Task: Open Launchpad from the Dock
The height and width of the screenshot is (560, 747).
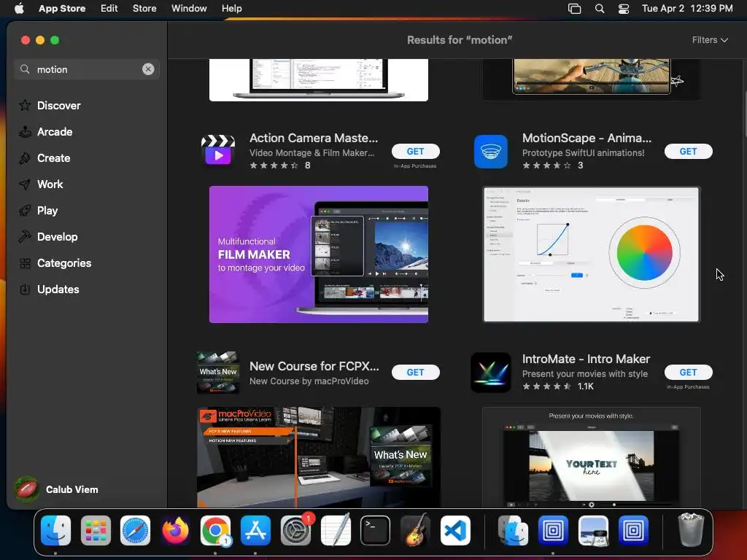Action: pos(96,530)
